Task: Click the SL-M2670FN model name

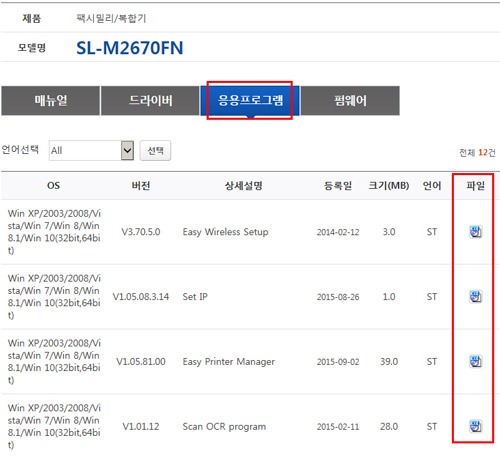Action: 130,48
